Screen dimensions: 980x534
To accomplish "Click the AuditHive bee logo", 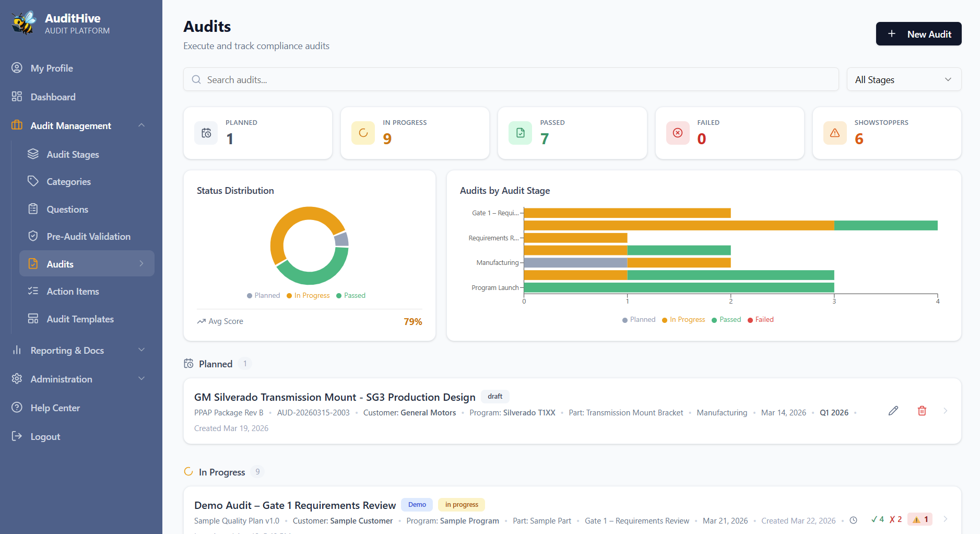I will 24,24.
